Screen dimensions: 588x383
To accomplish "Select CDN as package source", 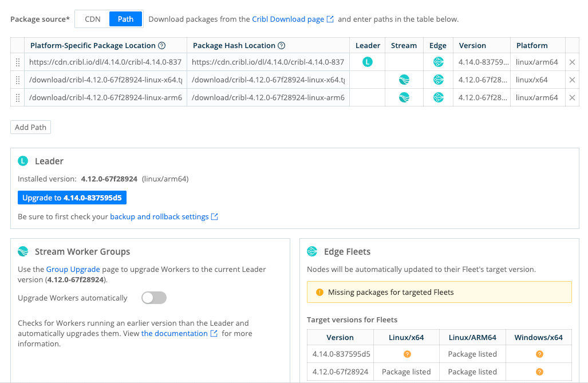I will [93, 19].
